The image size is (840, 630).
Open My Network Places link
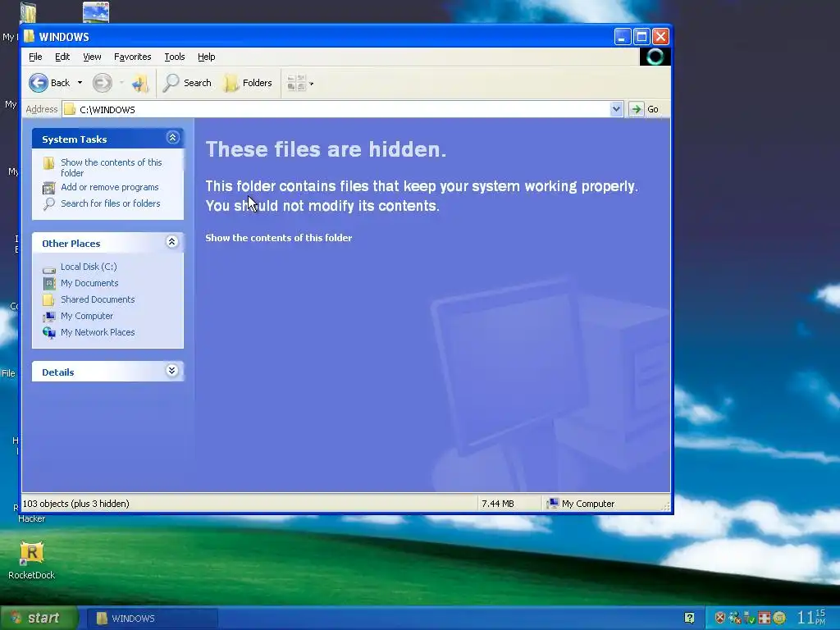coord(98,332)
